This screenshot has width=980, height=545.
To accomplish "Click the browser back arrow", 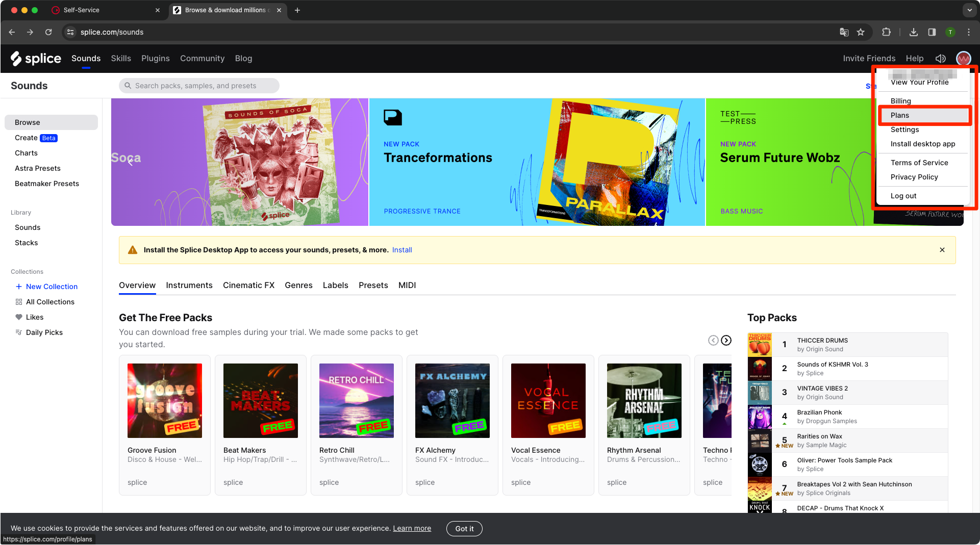I will tap(12, 32).
